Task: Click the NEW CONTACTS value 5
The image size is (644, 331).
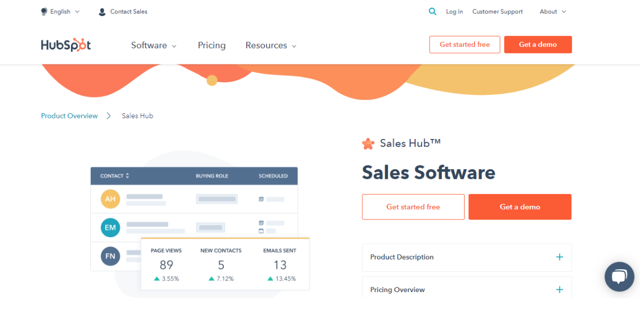Action: pyautogui.click(x=221, y=265)
